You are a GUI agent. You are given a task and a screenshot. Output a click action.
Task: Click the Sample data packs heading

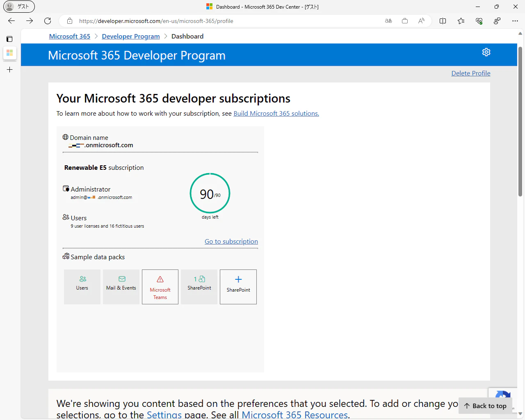(98, 257)
